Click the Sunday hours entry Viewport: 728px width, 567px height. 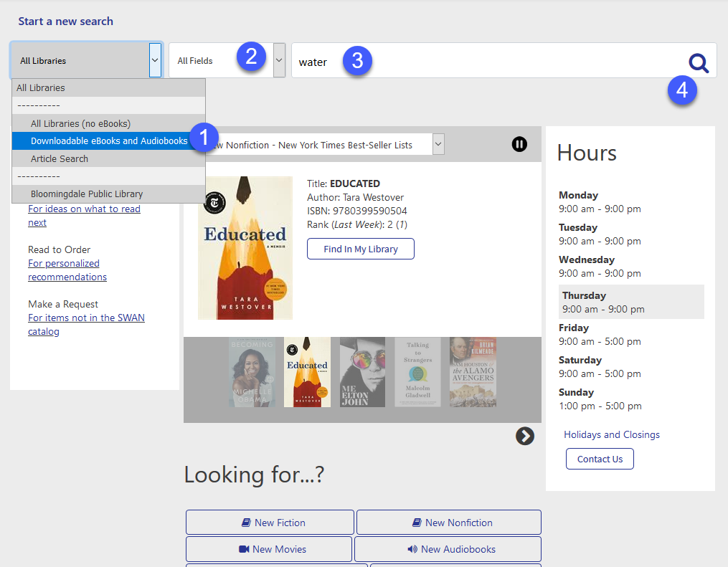600,399
